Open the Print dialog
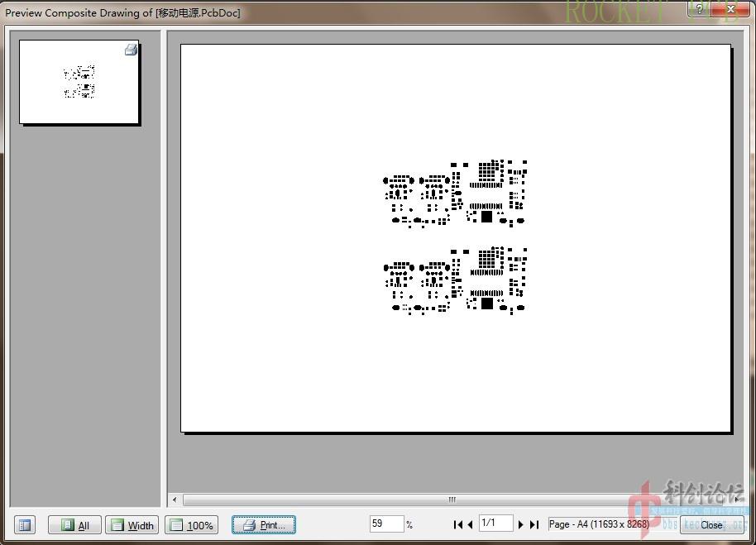This screenshot has width=756, height=545. pos(263,524)
